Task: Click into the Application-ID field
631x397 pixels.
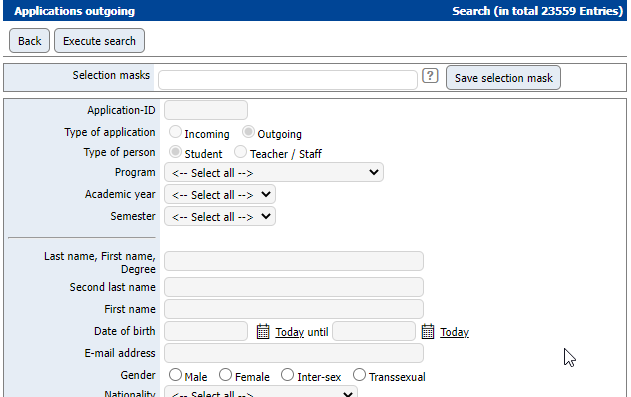Action: point(206,110)
